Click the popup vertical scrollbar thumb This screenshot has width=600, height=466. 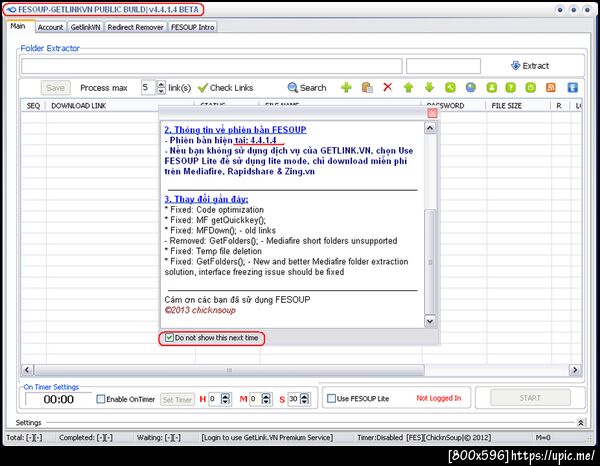[430, 262]
